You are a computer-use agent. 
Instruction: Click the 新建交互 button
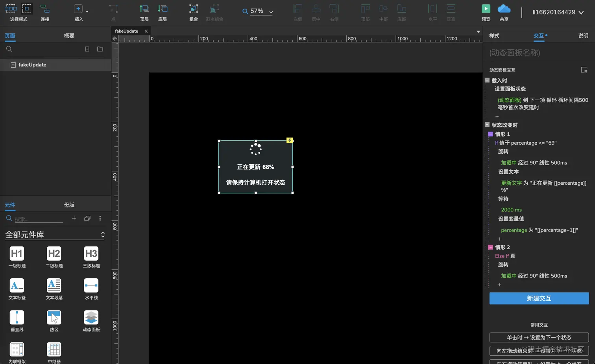pyautogui.click(x=539, y=298)
